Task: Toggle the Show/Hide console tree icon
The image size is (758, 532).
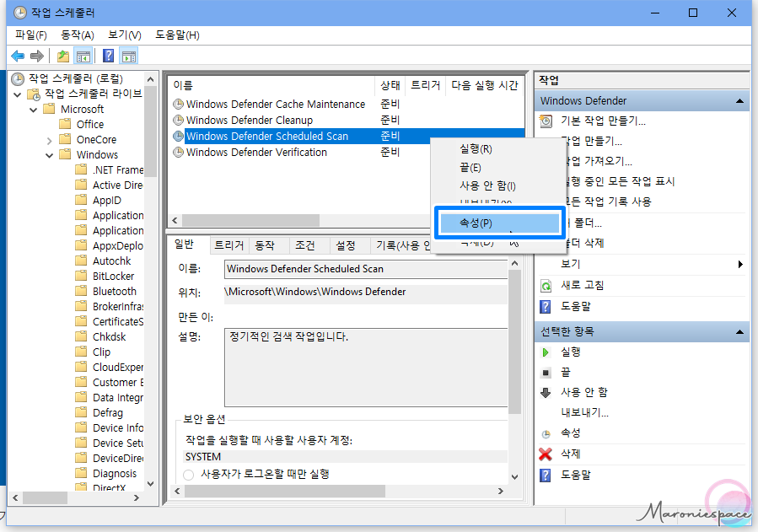Action: 83,56
